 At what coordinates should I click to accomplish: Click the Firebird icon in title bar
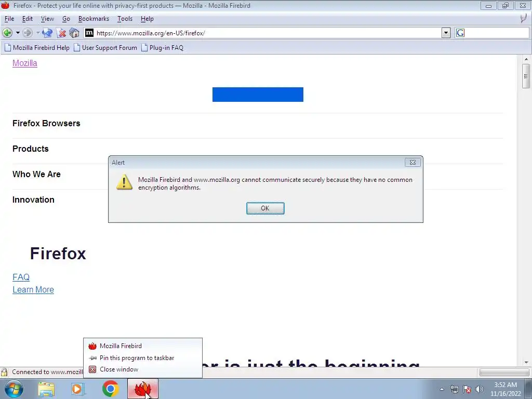5,5
